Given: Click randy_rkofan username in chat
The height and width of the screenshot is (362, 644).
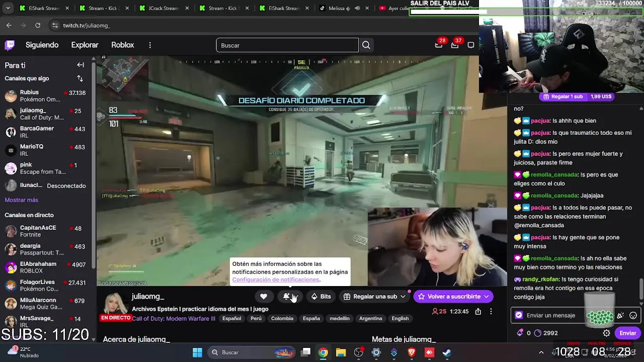Looking at the screenshot, I should (x=541, y=279).
